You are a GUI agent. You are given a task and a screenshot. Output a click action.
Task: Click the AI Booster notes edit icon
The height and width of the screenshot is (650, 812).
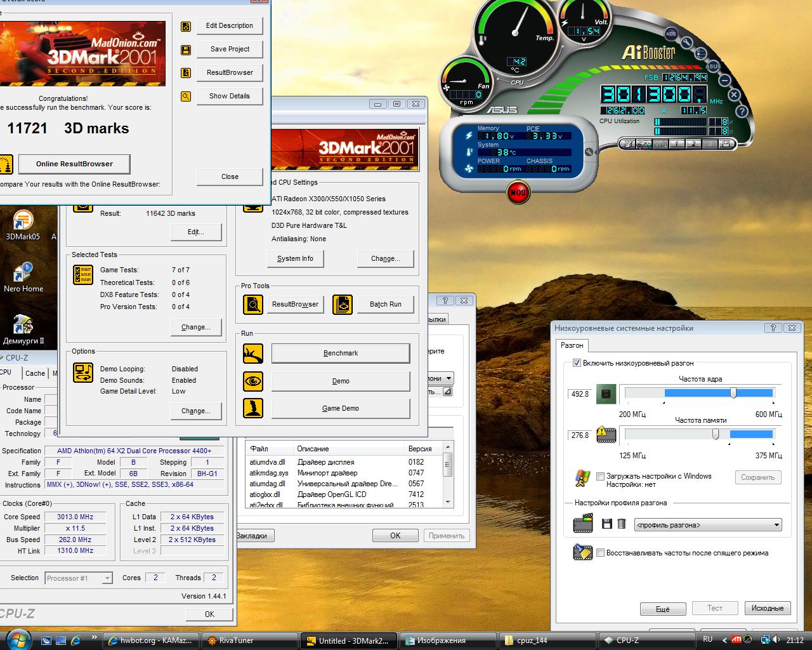pyautogui.click(x=629, y=144)
